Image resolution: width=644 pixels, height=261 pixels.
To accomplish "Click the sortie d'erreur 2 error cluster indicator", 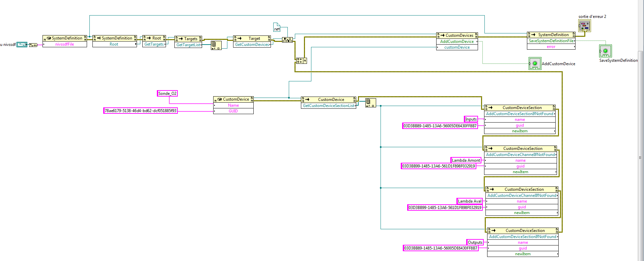I will 585,26.
